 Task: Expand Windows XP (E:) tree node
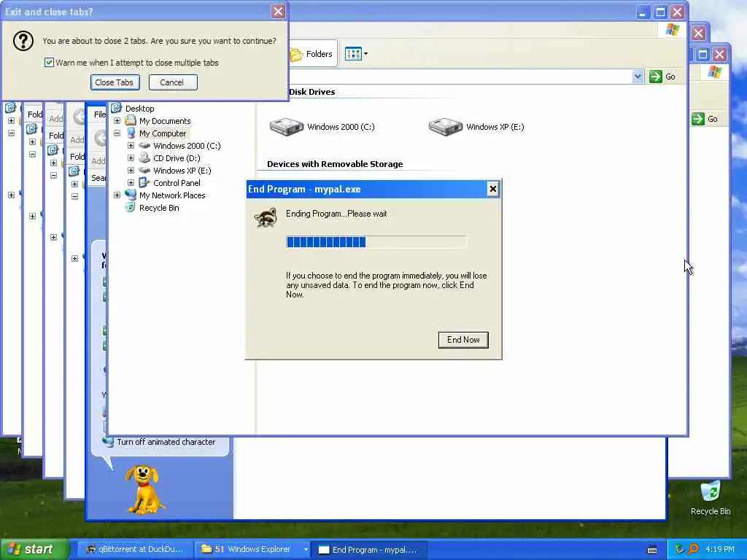point(131,171)
